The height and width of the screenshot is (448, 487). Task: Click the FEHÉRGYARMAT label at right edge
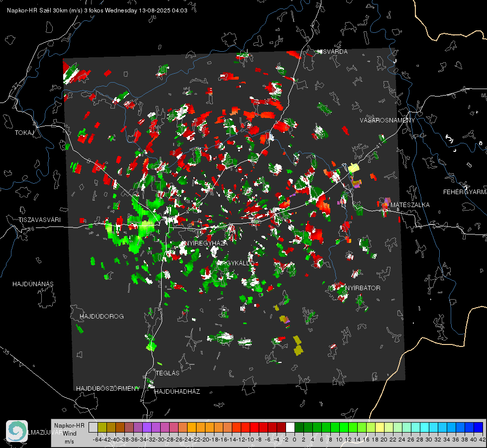click(x=465, y=192)
